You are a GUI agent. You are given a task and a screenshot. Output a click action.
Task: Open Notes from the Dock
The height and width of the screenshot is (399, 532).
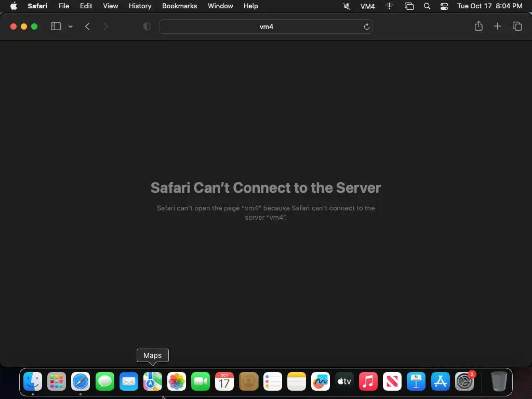click(297, 381)
